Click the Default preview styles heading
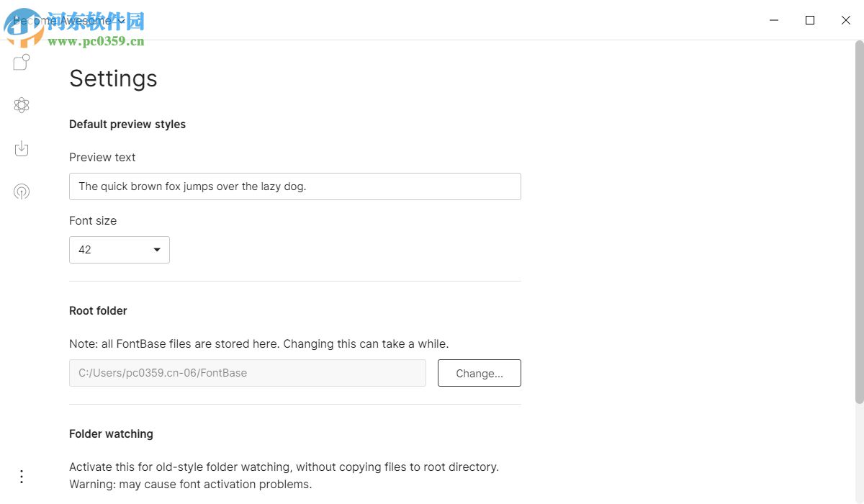864x504 pixels. pos(127,125)
